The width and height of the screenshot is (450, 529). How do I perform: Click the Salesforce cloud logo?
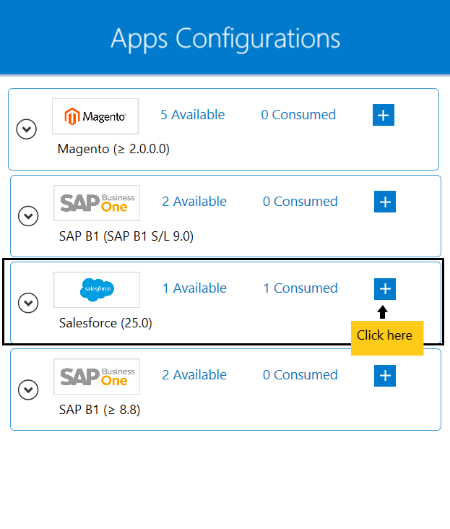97,290
